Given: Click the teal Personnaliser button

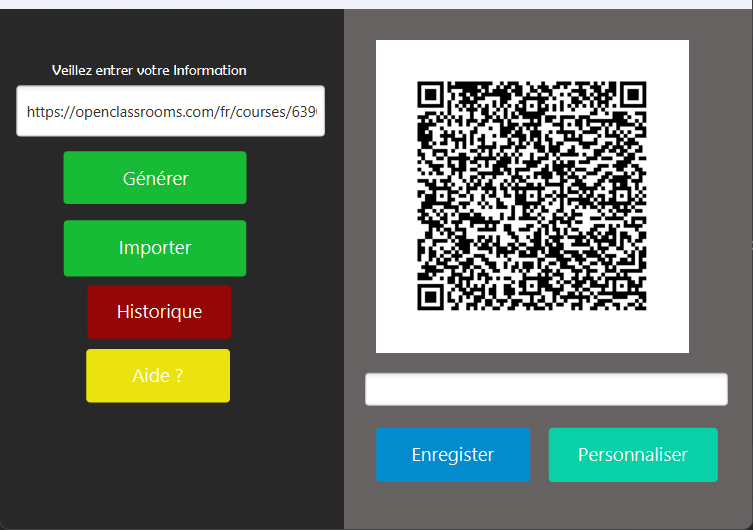Looking at the screenshot, I should [x=632, y=455].
